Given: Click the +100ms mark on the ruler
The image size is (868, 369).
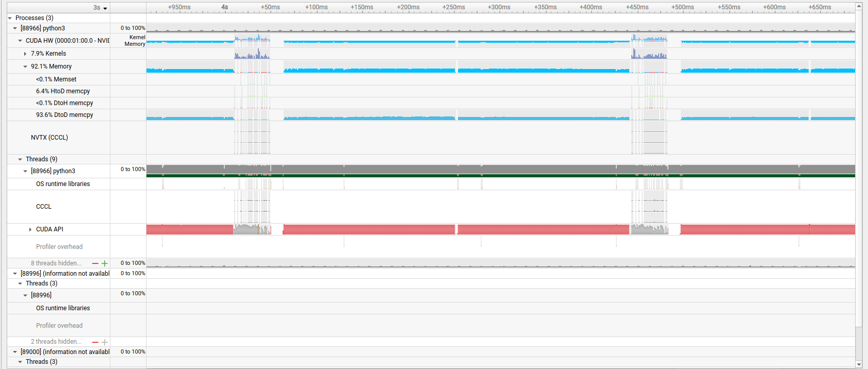Looking at the screenshot, I should pyautogui.click(x=316, y=7).
